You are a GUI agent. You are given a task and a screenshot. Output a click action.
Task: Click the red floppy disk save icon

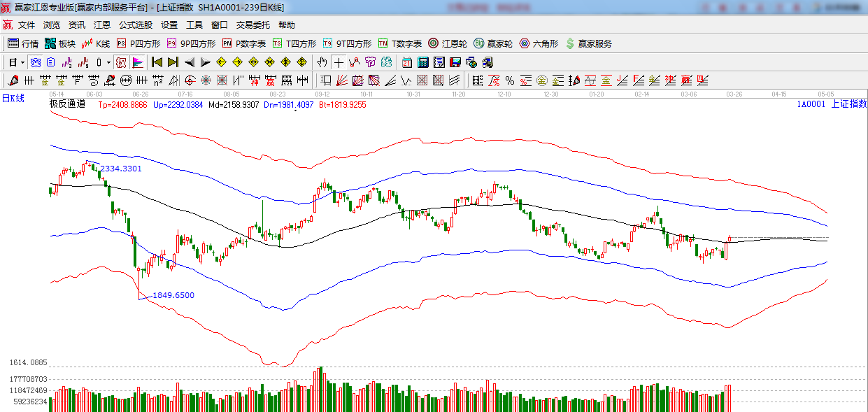[455, 62]
